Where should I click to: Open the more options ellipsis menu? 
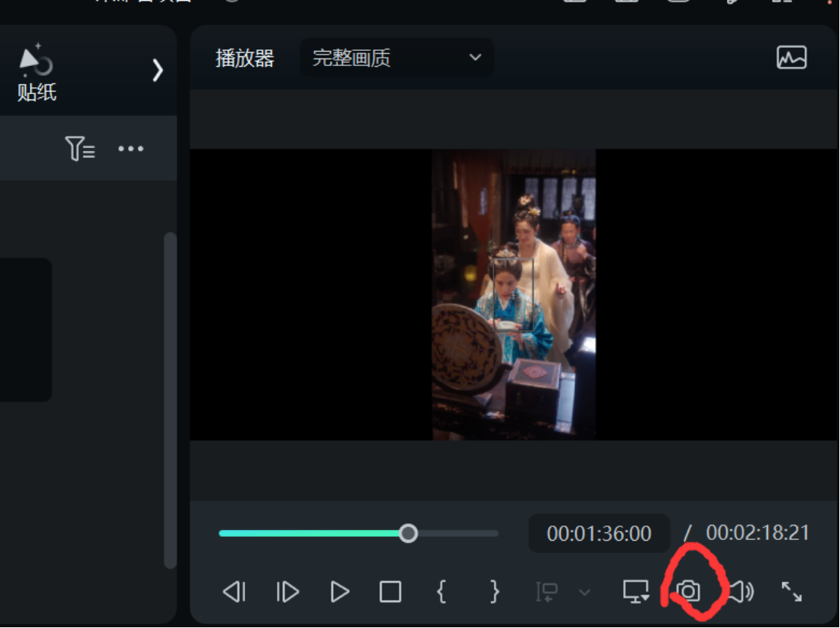point(131,149)
